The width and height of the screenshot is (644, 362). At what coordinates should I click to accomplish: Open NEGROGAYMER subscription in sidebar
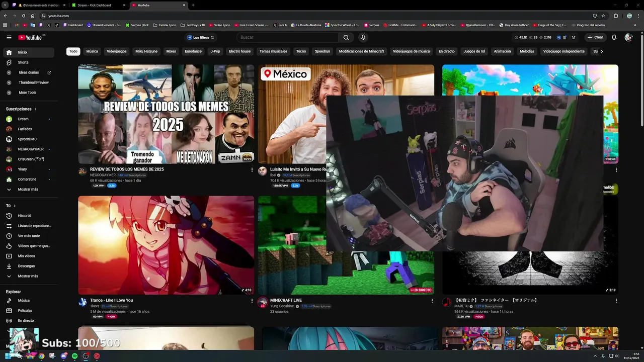point(28,149)
